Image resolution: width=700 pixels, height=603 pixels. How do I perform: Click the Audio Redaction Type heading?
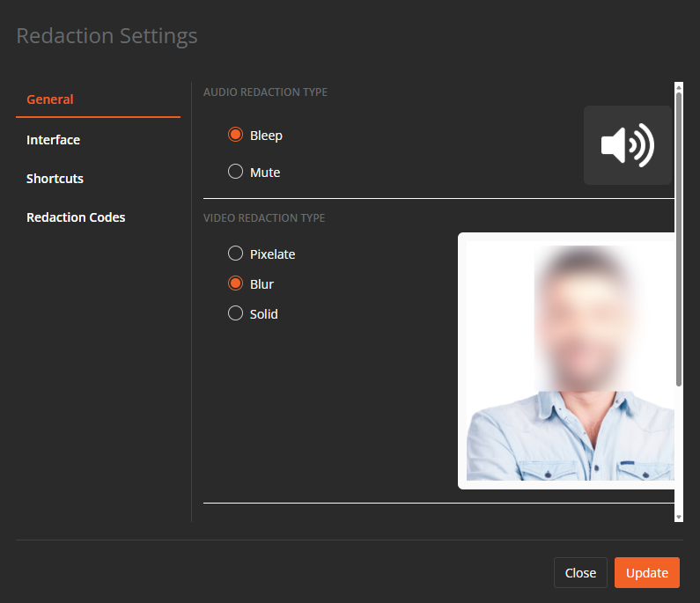coord(265,92)
